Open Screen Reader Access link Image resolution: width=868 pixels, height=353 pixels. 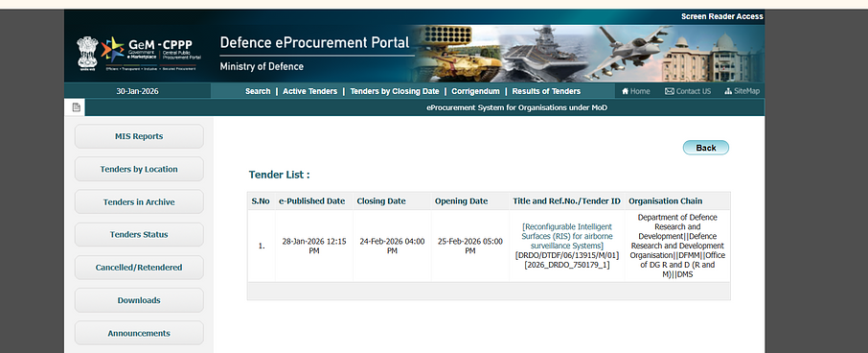721,16
